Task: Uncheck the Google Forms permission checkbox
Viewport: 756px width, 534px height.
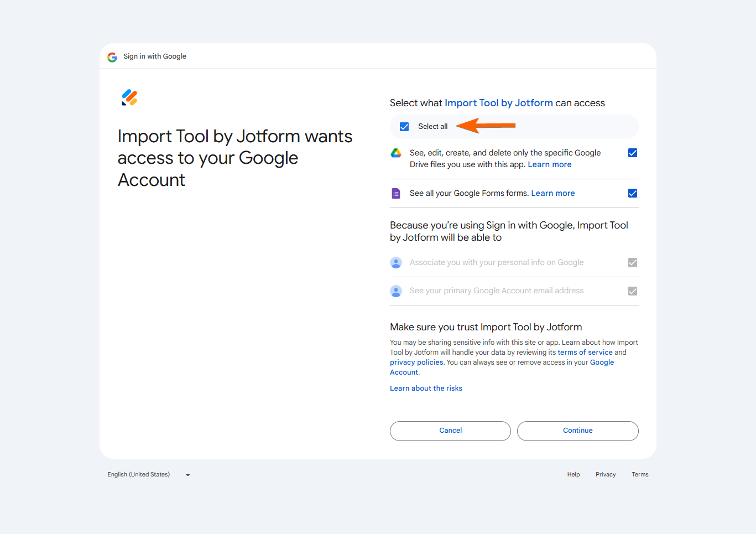Action: click(x=633, y=193)
